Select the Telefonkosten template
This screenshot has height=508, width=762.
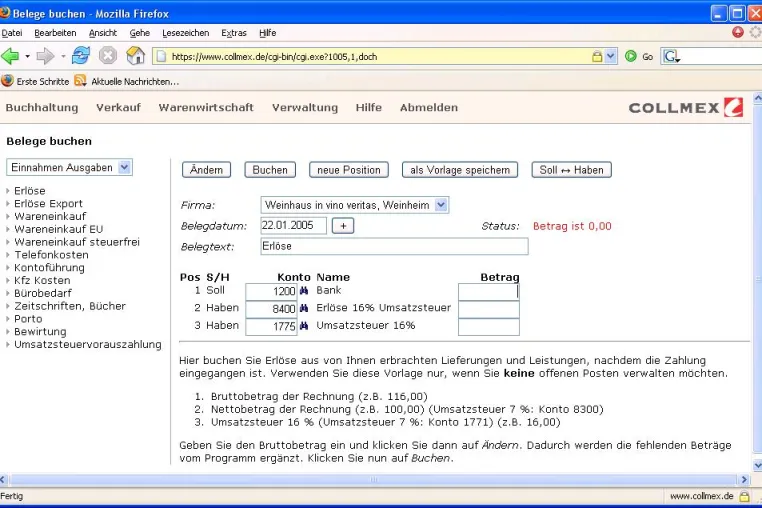coord(52,255)
